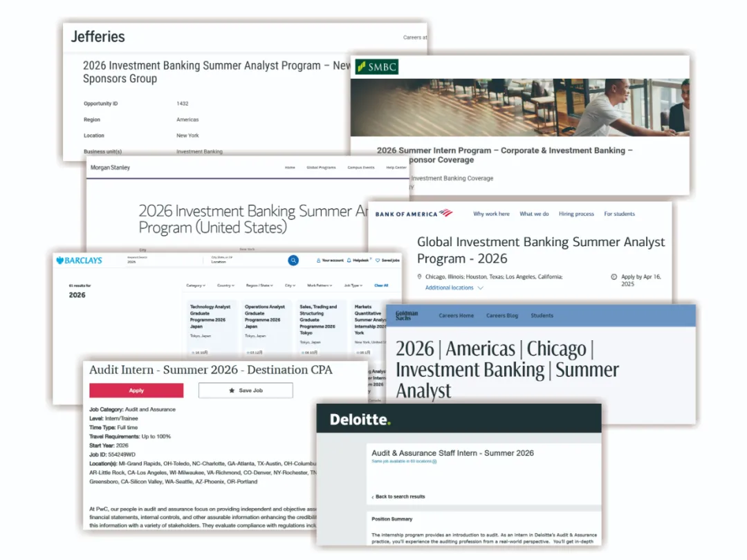Click the location pin icon beside Chicago, Illinois
The width and height of the screenshot is (747, 560).
point(419,277)
